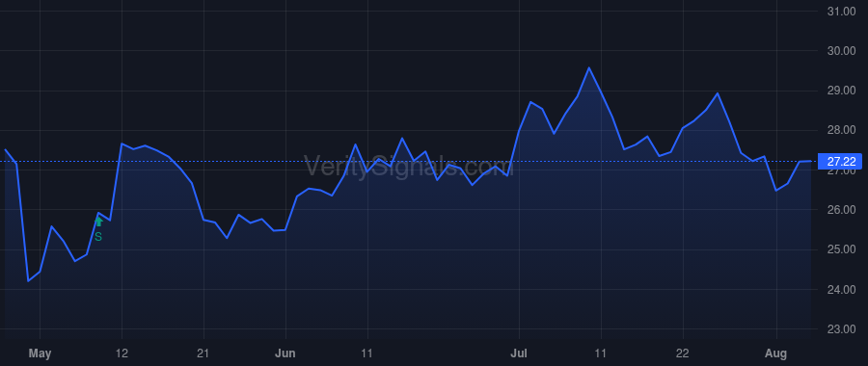Click the Jul label on time axis

point(519,353)
